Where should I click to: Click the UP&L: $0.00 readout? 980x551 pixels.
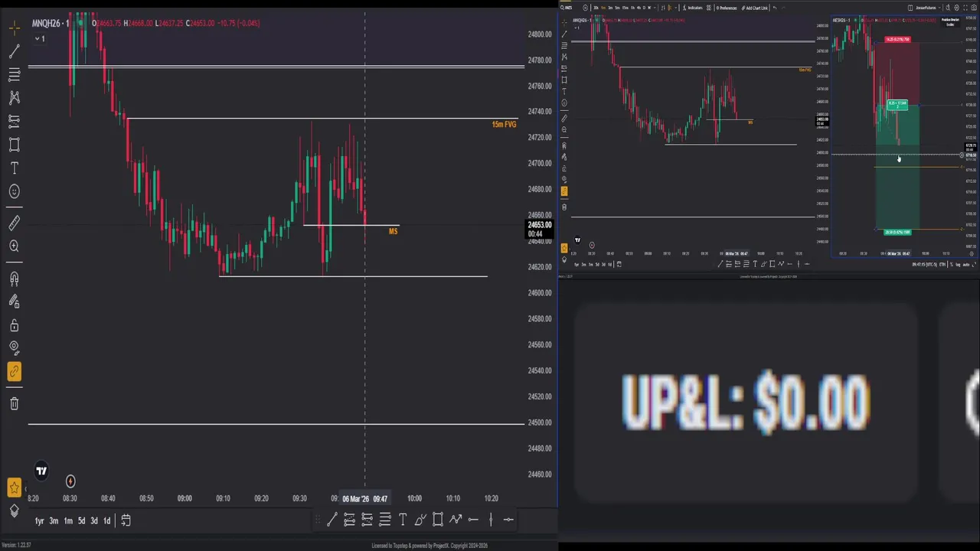tap(746, 402)
